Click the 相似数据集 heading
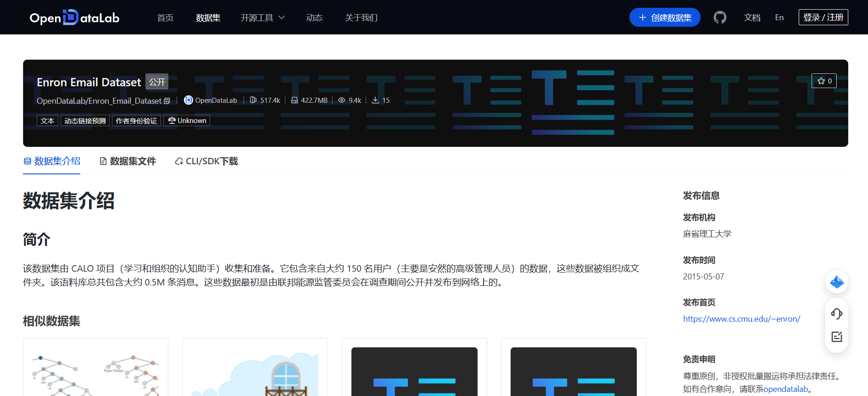Image resolution: width=868 pixels, height=396 pixels. 51,321
